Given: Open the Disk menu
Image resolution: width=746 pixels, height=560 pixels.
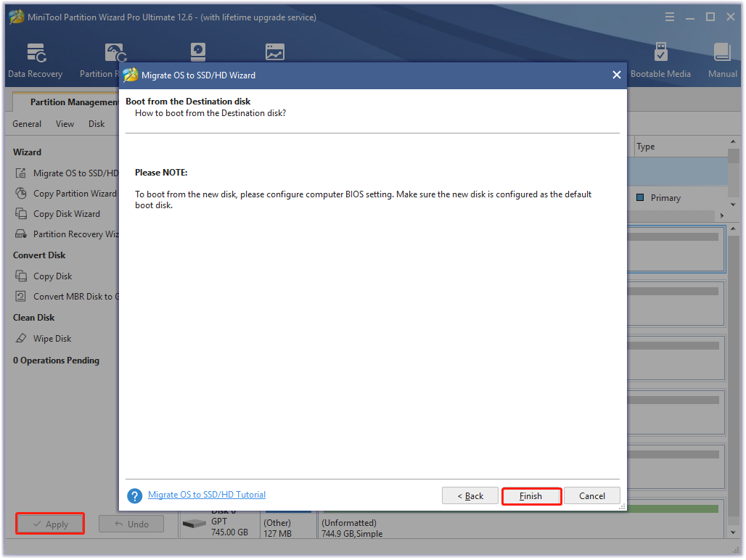Looking at the screenshot, I should click(x=97, y=124).
